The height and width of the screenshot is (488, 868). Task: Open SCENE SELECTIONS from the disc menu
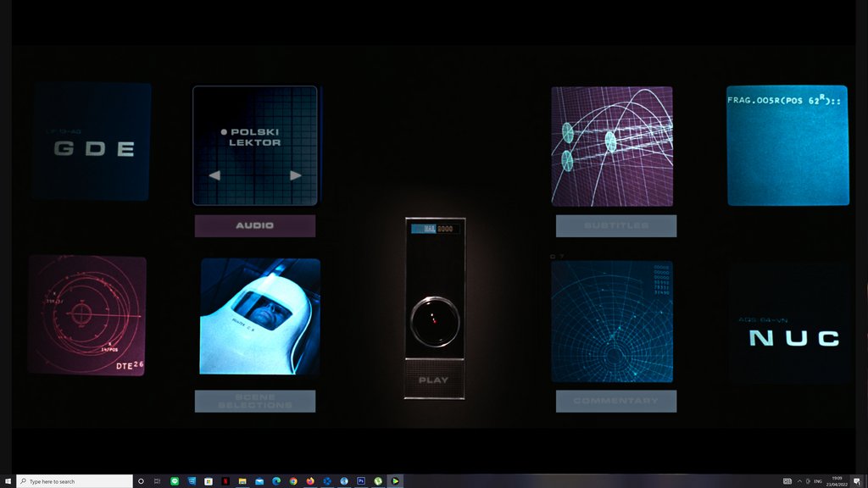(x=255, y=401)
